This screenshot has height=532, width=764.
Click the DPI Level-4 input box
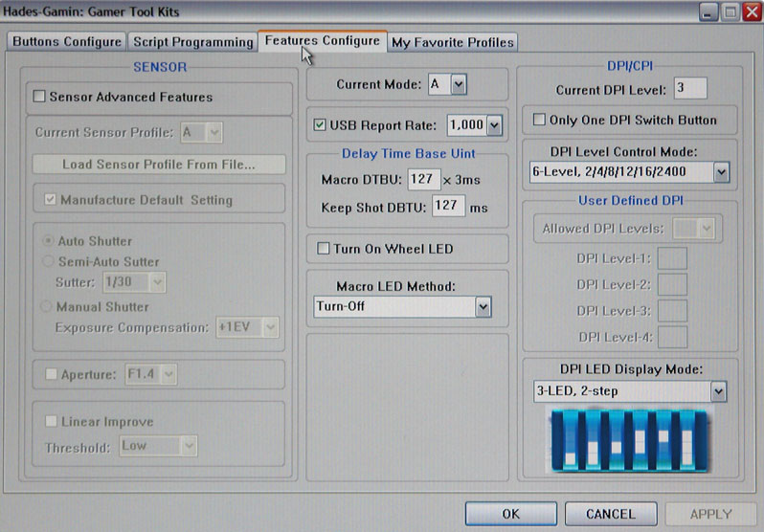pos(672,337)
